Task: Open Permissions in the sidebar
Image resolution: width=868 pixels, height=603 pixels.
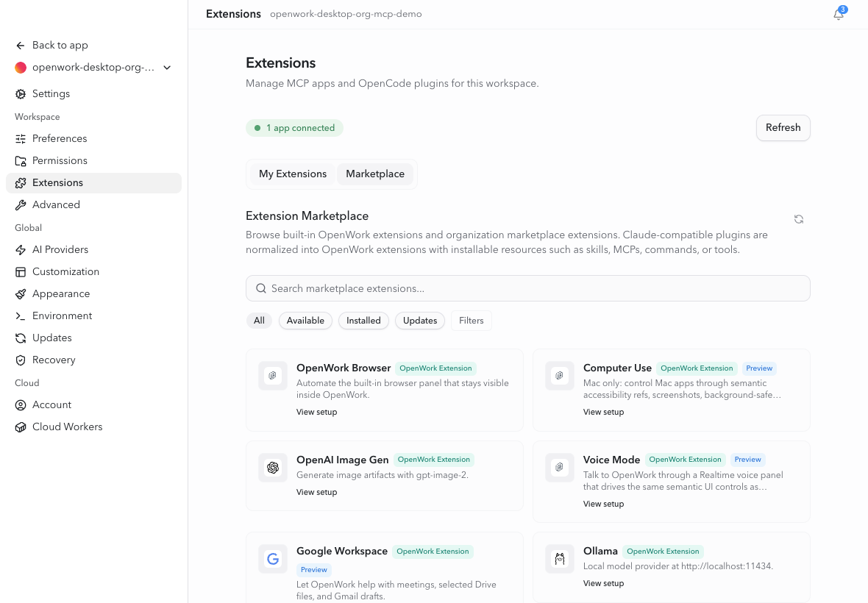Action: click(93, 161)
